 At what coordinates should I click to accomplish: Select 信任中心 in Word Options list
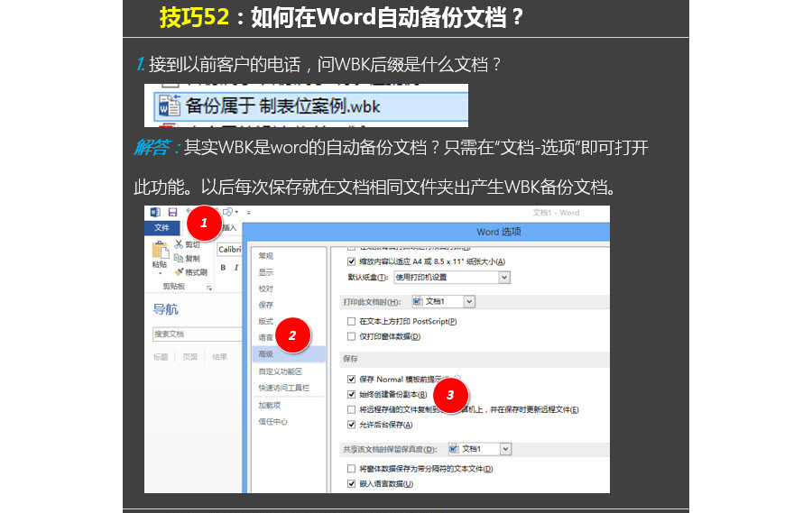click(x=272, y=422)
